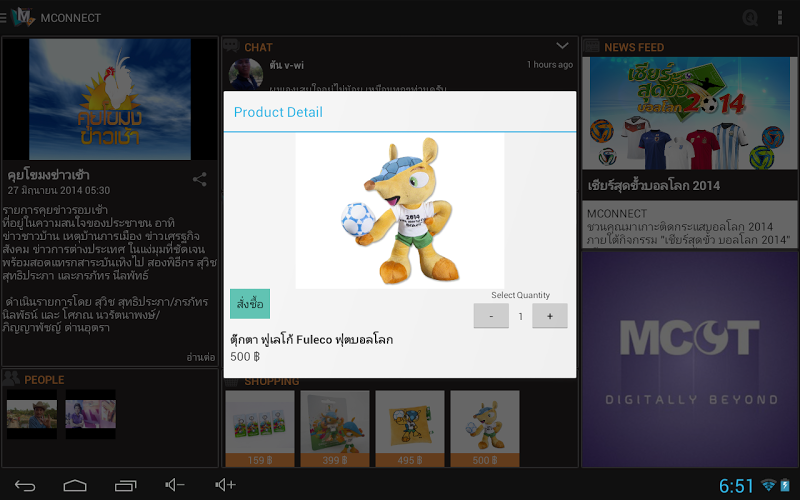Open the 399 ฿ shopping item
Viewport: 800px width, 500px height.
[335, 428]
